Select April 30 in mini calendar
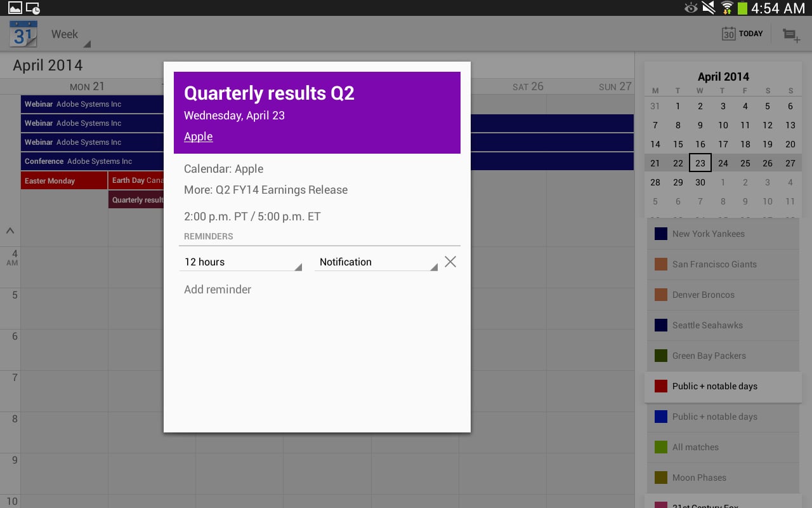The height and width of the screenshot is (508, 812). (700, 182)
